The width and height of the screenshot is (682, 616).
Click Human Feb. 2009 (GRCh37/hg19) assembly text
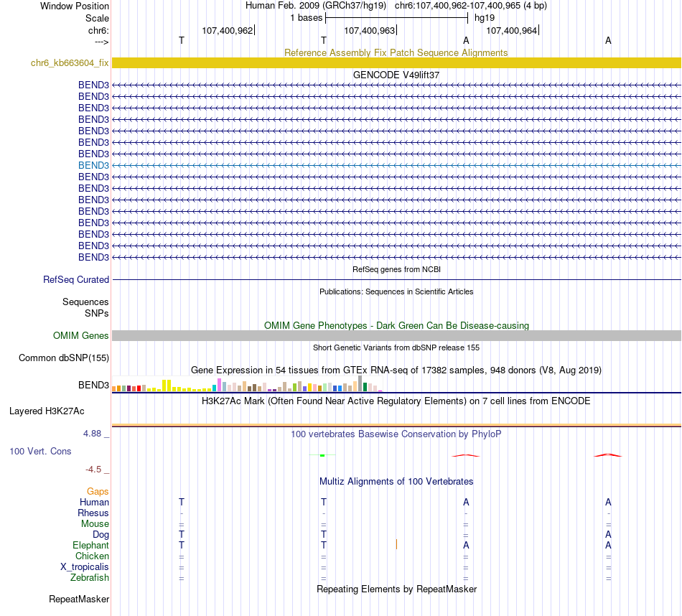pyautogui.click(x=316, y=6)
